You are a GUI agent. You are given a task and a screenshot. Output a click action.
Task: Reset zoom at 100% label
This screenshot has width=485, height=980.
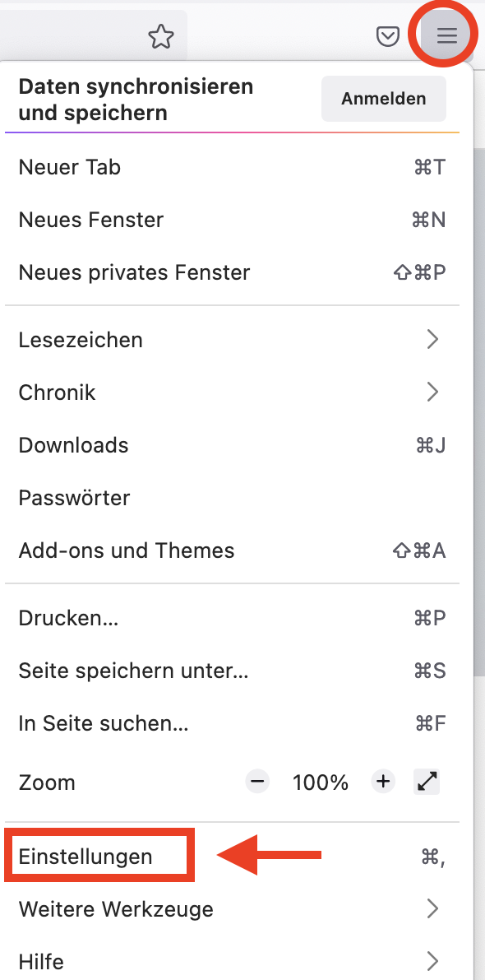[321, 782]
